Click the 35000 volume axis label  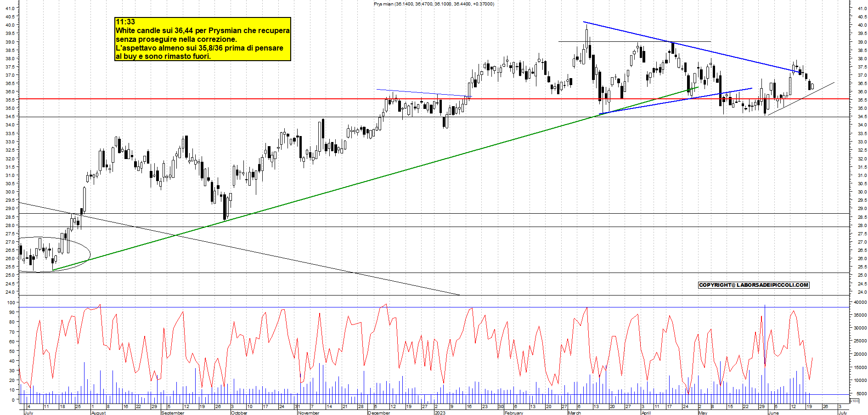pos(860,315)
